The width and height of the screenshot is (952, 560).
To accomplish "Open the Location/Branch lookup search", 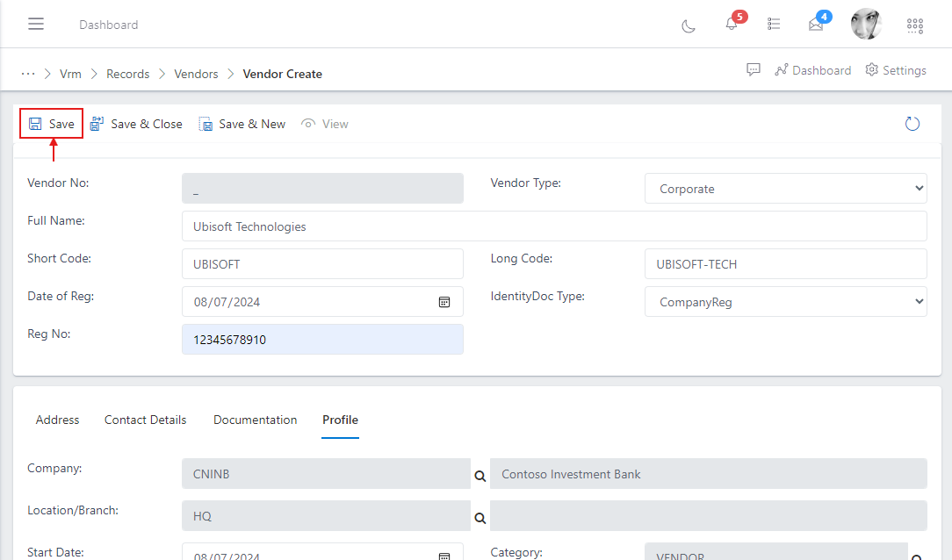I will click(480, 516).
